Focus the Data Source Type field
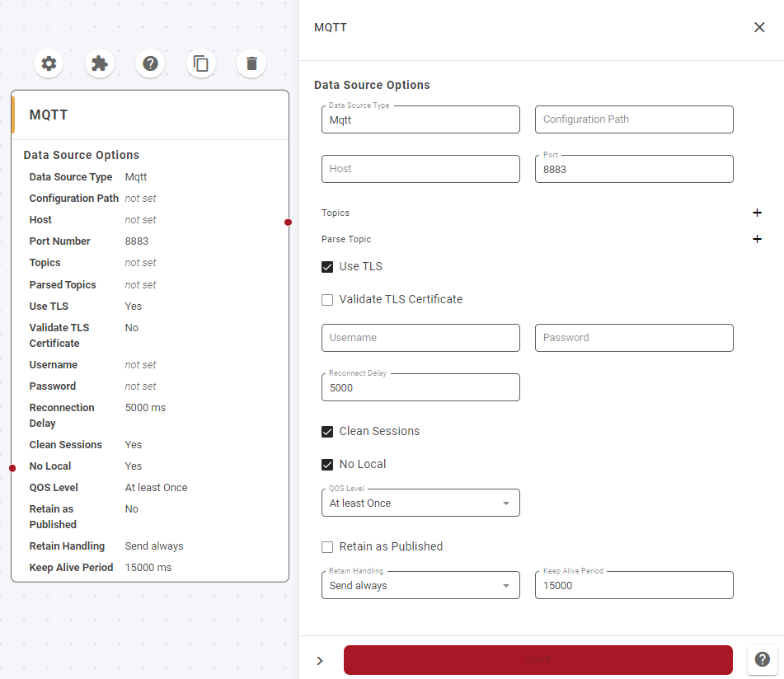This screenshot has width=784, height=679. [x=420, y=119]
